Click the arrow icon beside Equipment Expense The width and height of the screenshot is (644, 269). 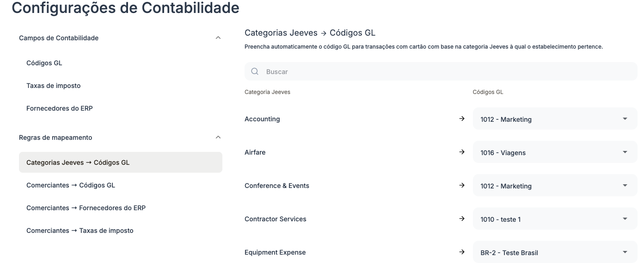[x=461, y=252]
